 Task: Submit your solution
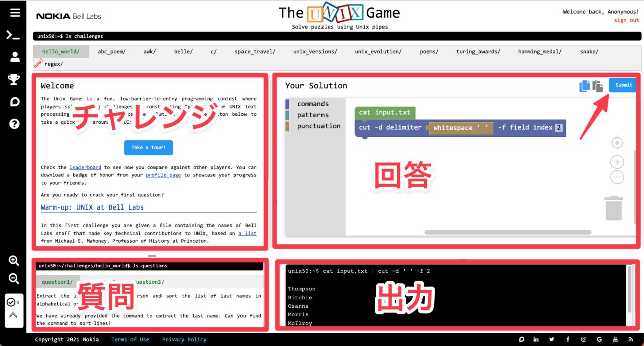pos(622,85)
